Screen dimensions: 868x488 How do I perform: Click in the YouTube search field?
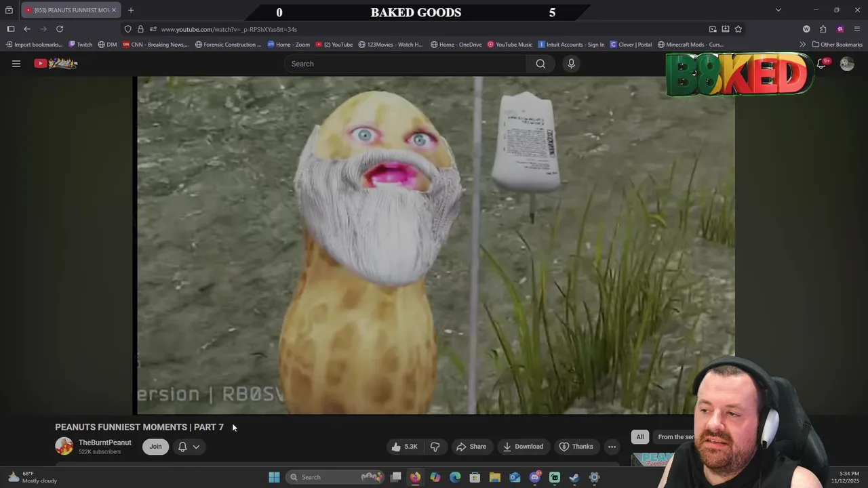tap(406, 64)
